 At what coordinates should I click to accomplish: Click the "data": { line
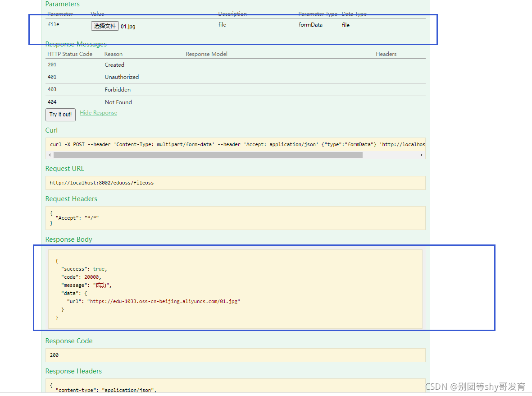click(74, 293)
